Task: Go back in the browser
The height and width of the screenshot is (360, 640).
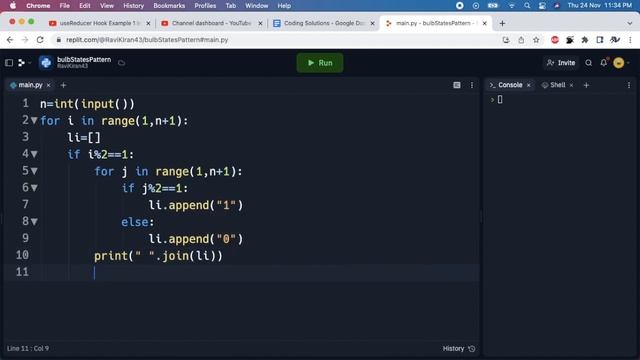Action: (10, 40)
